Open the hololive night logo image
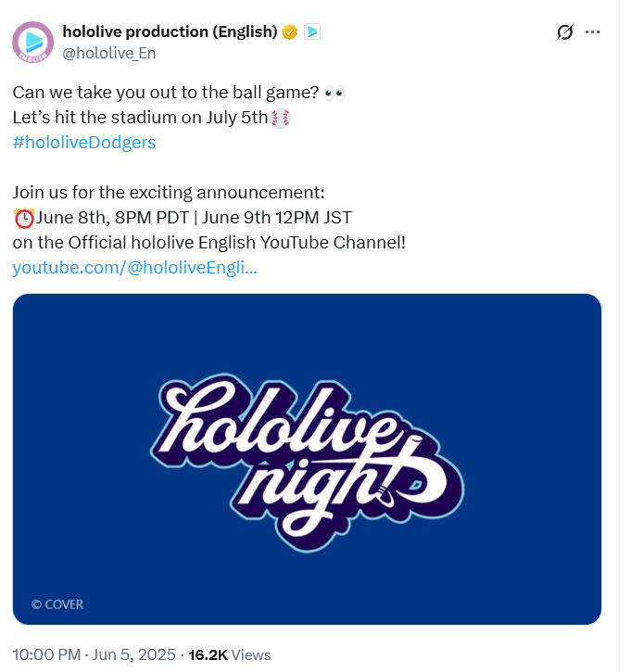This screenshot has width=631, height=672. coord(307,459)
